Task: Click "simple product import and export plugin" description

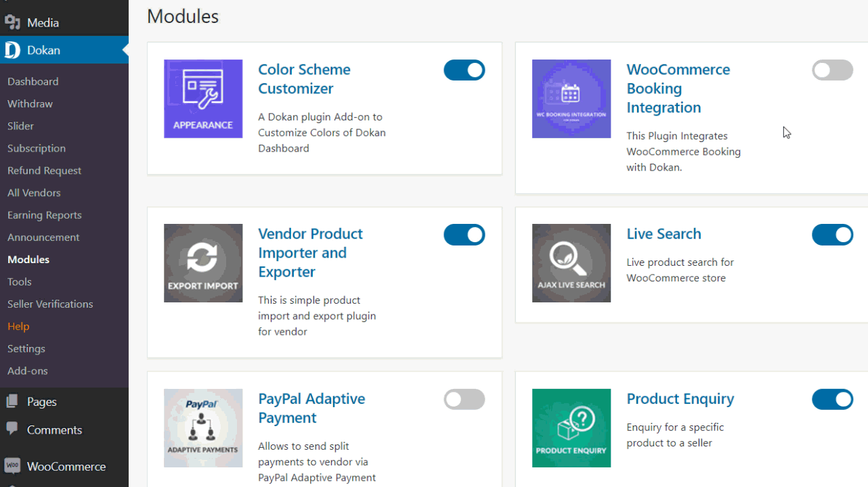Action: click(x=317, y=316)
